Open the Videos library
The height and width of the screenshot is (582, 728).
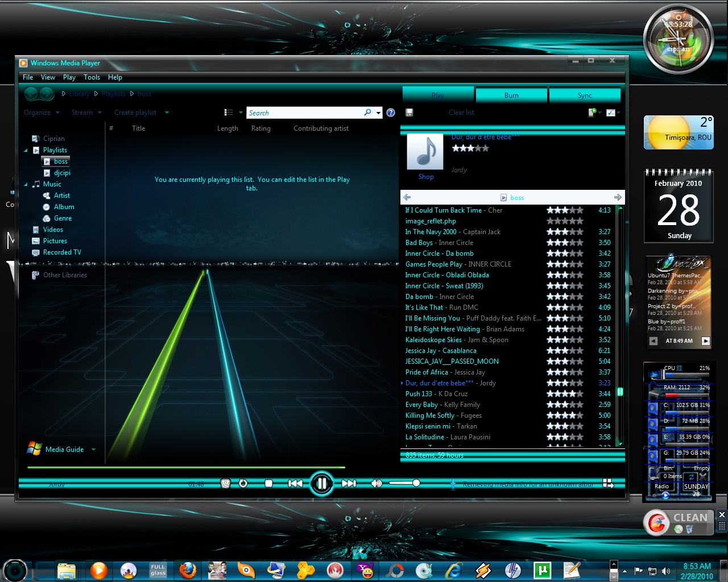[x=47, y=230]
